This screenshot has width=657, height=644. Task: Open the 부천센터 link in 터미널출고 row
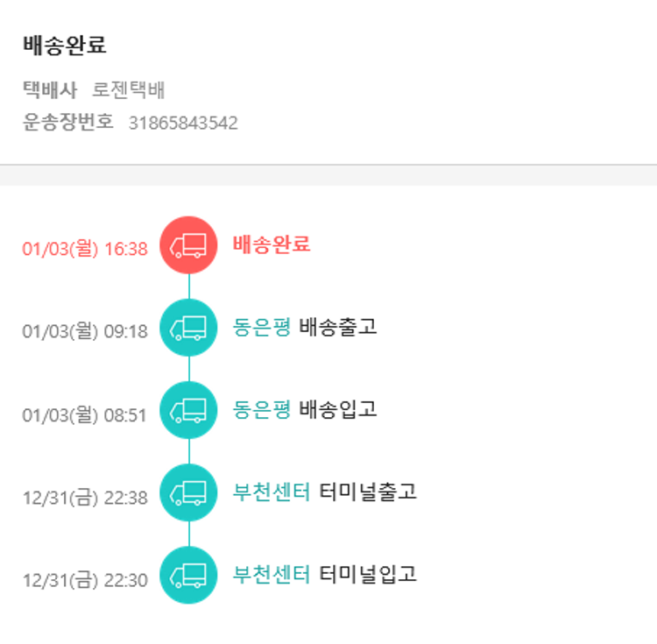pos(272,492)
